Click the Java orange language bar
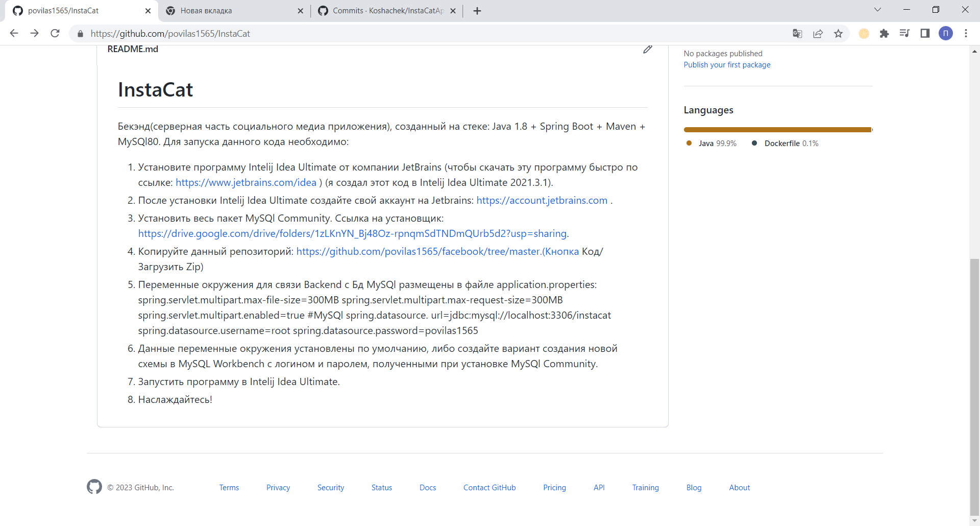The image size is (980, 526). pyautogui.click(x=777, y=130)
